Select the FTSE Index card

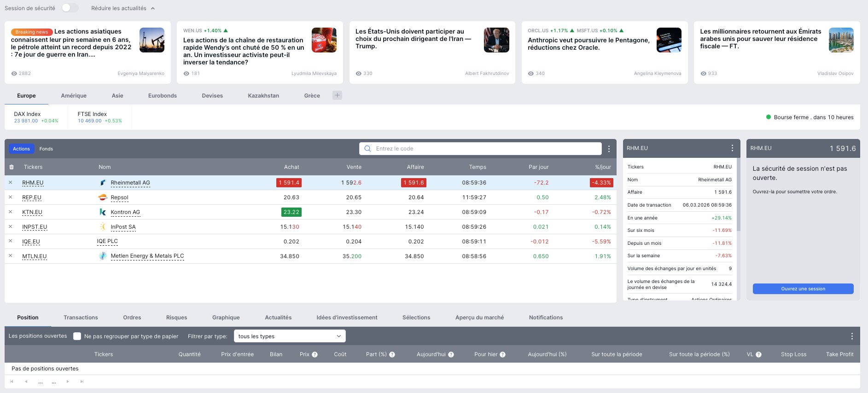click(x=100, y=117)
